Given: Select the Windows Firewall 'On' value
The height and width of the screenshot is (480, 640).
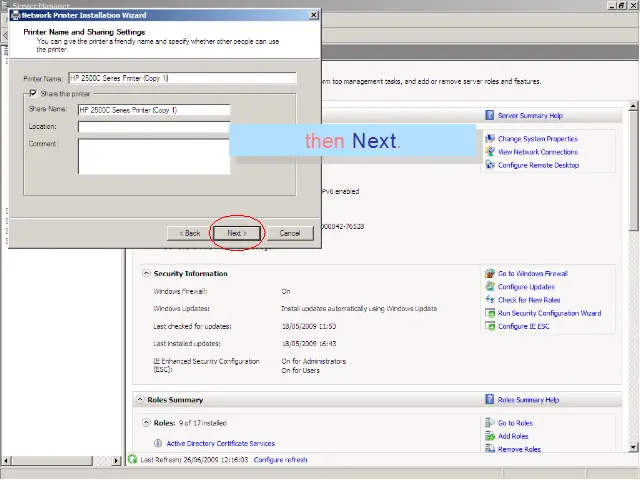Looking at the screenshot, I should pos(286,291).
